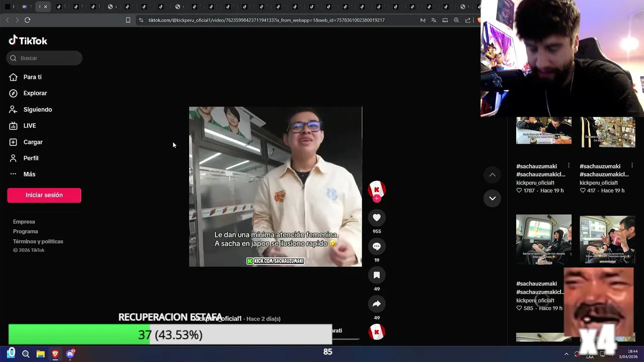
Task: Open the Perfil page
Action: tap(31, 158)
